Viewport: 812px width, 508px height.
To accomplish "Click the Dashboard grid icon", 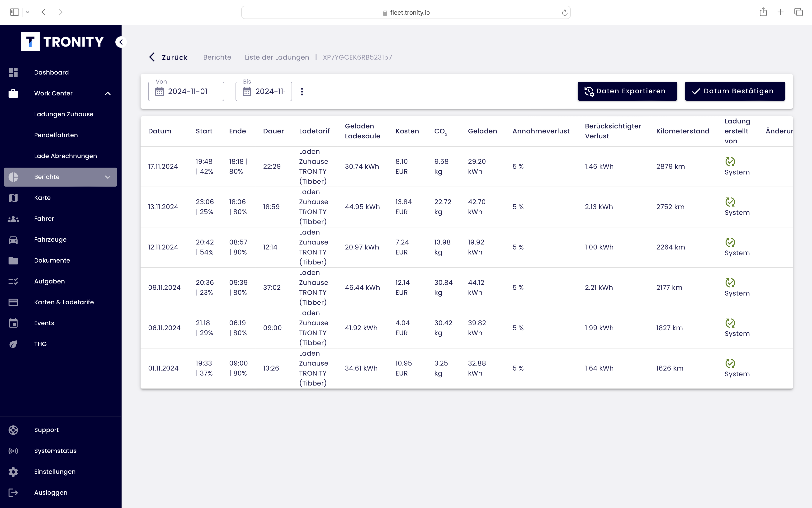I will click(x=13, y=73).
